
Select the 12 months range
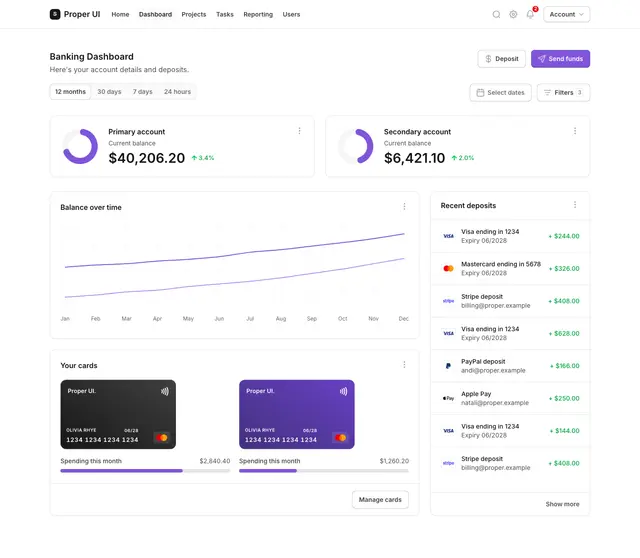point(70,91)
